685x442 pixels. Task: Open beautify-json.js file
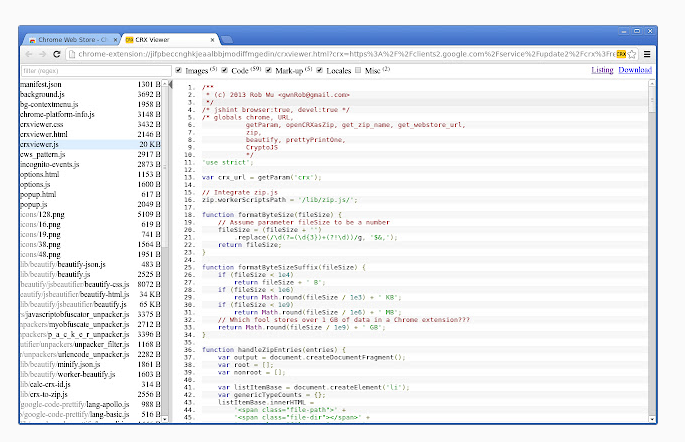tap(90, 265)
